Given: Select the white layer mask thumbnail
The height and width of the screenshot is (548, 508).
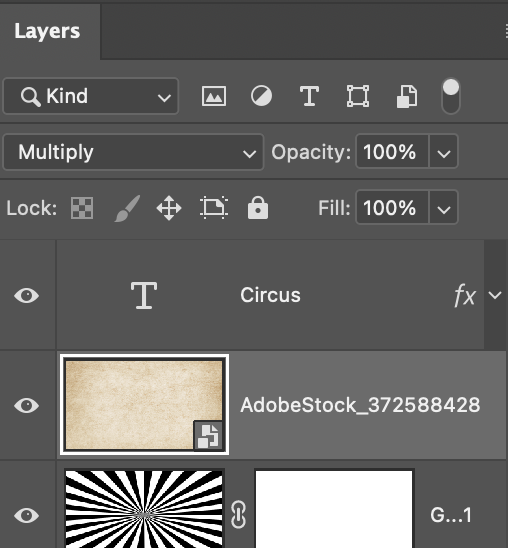Looking at the screenshot, I should (334, 509).
